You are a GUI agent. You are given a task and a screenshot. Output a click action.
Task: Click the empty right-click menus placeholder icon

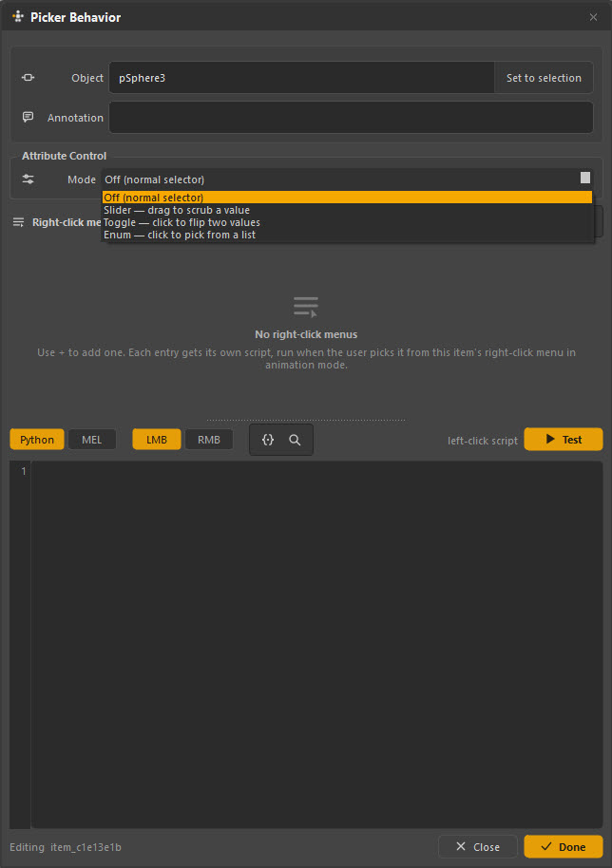[x=306, y=307]
